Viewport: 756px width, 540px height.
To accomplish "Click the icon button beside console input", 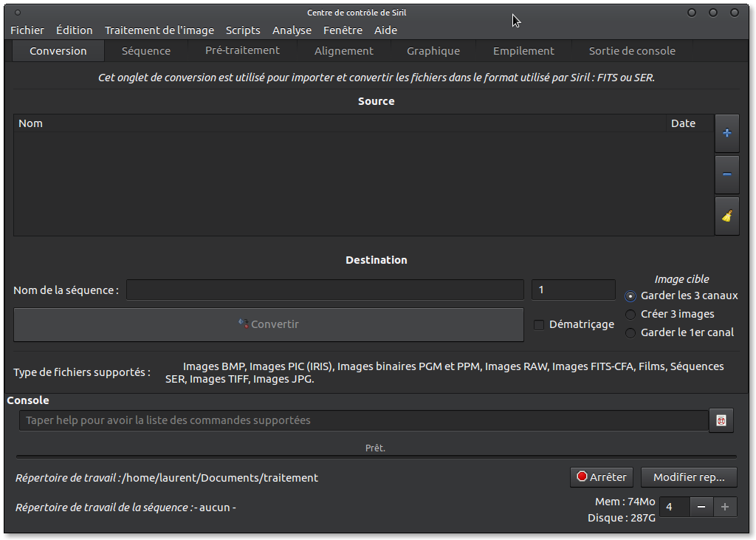I will 721,420.
